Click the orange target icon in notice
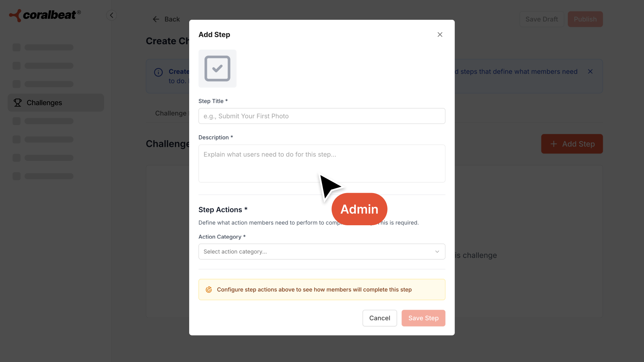The height and width of the screenshot is (362, 644). click(209, 290)
